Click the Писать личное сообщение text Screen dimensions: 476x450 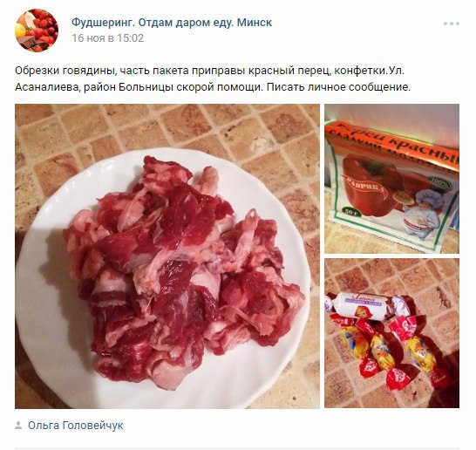point(338,87)
